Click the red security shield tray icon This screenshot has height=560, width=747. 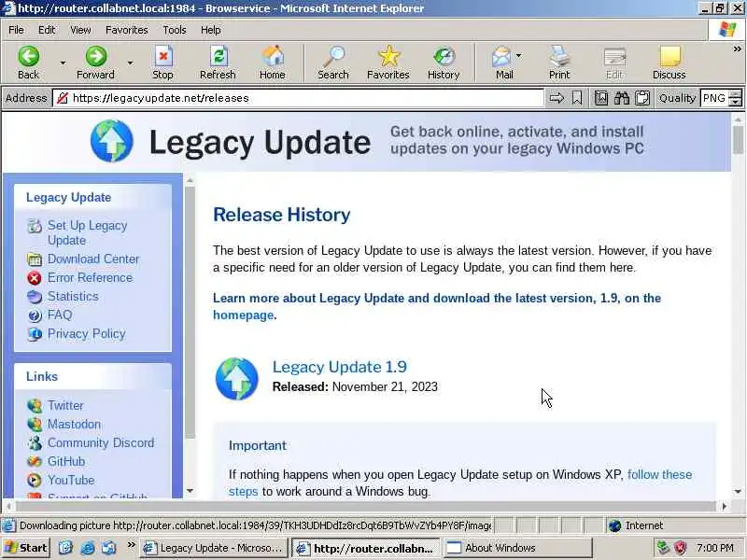681,548
